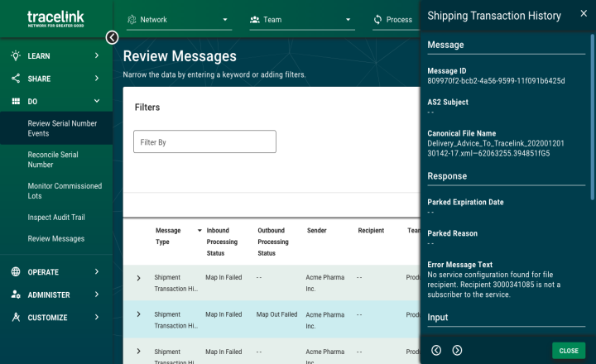
Task: Expand the Share menu chevron
Action: (97, 79)
